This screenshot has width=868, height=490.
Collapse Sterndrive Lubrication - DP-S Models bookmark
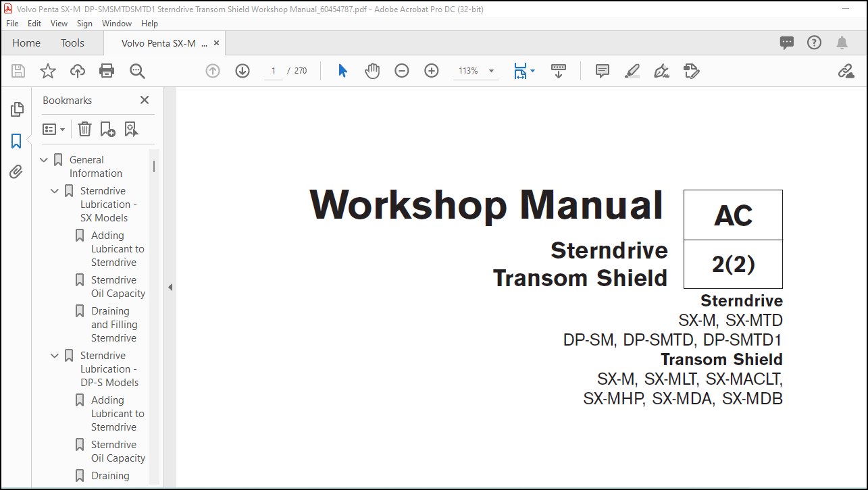coord(55,356)
